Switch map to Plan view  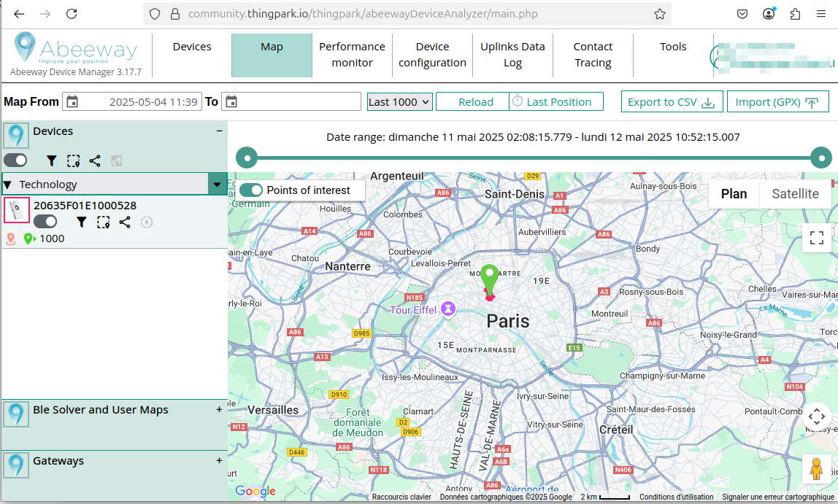[x=734, y=194]
